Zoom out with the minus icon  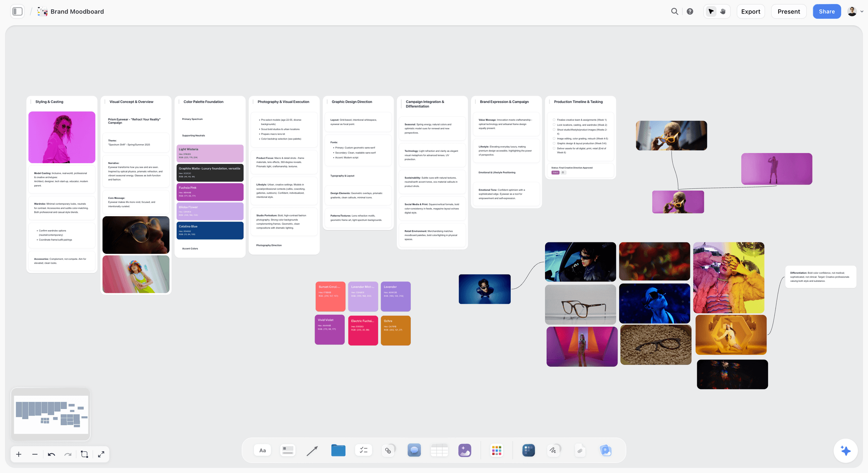[x=35, y=454]
